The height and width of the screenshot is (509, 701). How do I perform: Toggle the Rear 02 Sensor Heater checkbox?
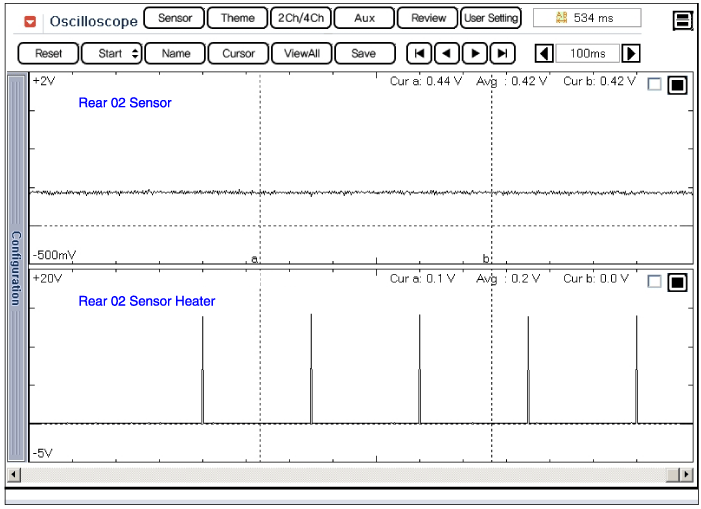tap(655, 282)
